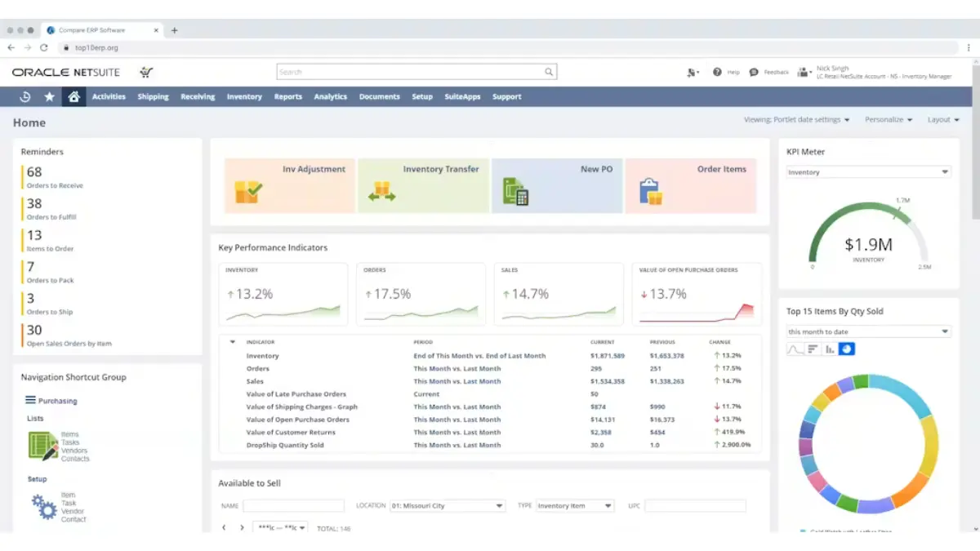The height and width of the screenshot is (551, 980).
Task: Switch the Top 15 chart to bar view
Action: click(831, 349)
